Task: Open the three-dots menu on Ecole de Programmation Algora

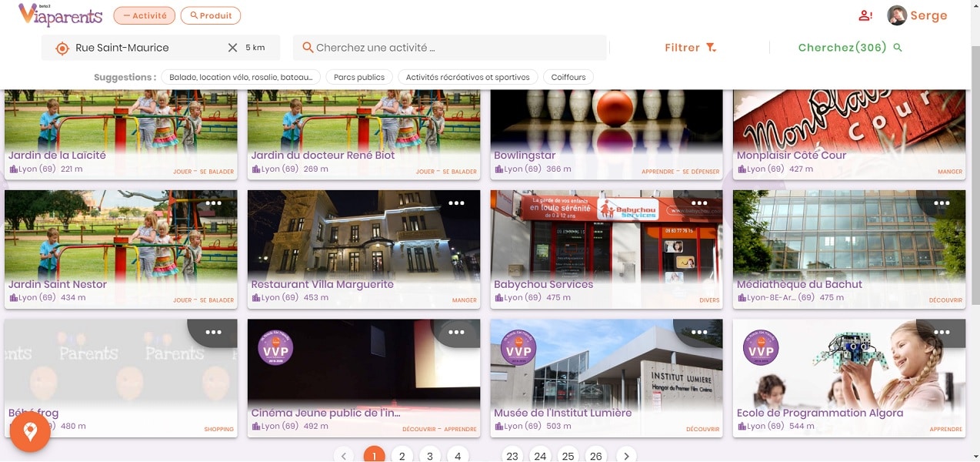Action: coord(942,332)
